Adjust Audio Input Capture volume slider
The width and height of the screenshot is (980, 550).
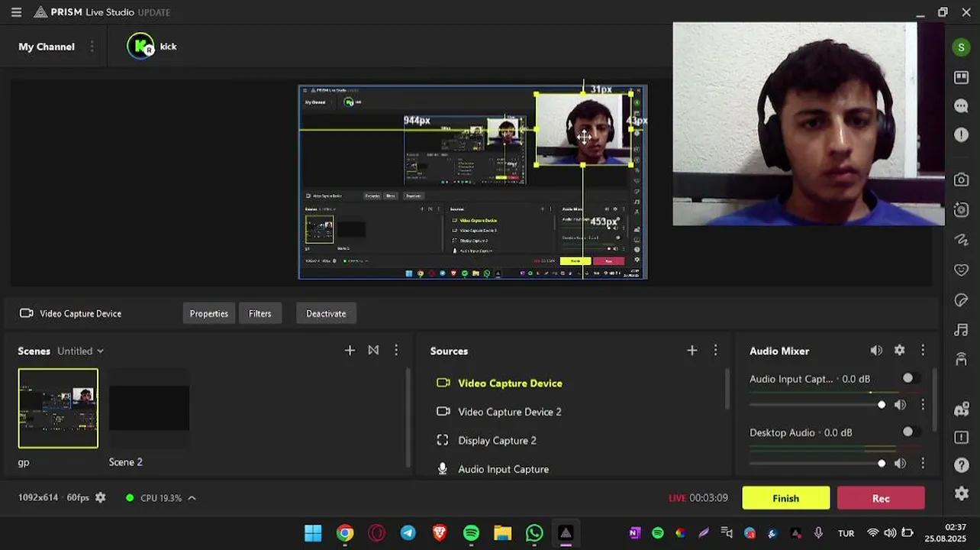816,405
